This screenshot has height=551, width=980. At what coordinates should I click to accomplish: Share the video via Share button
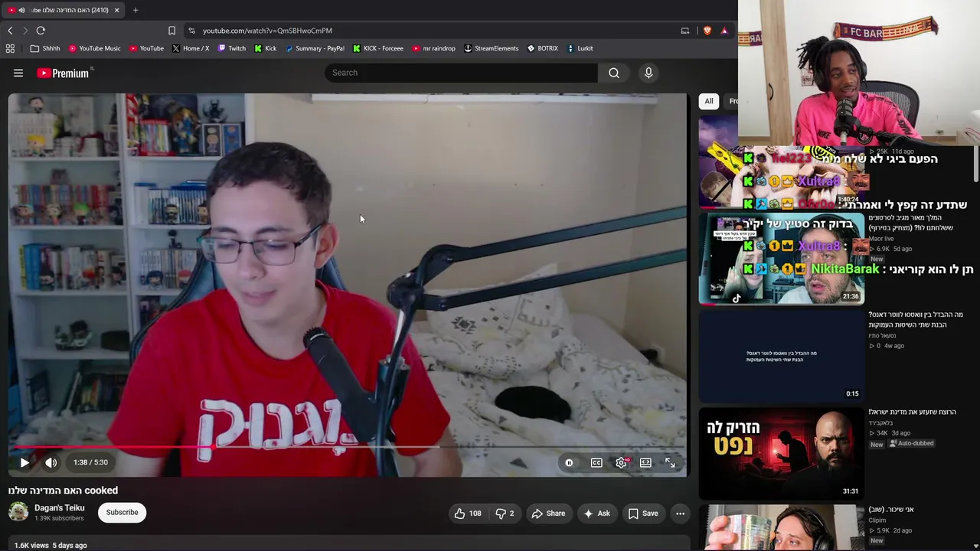(x=548, y=514)
